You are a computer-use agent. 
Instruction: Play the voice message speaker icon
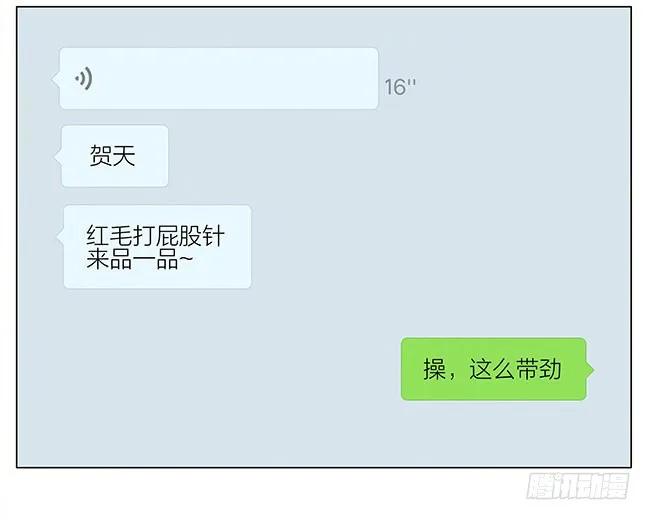coord(84,78)
